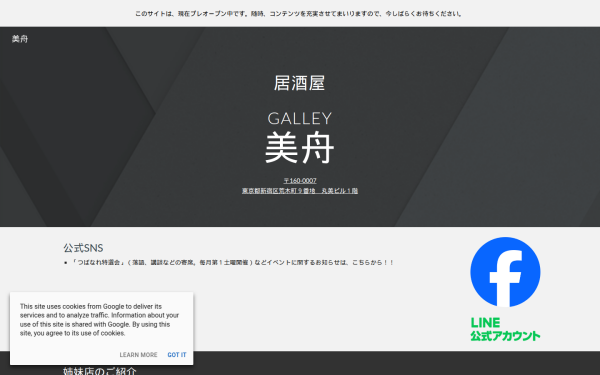Viewport: 600px width, 375px height.
Task: Select the 公式SNS heading
Action: [83, 248]
